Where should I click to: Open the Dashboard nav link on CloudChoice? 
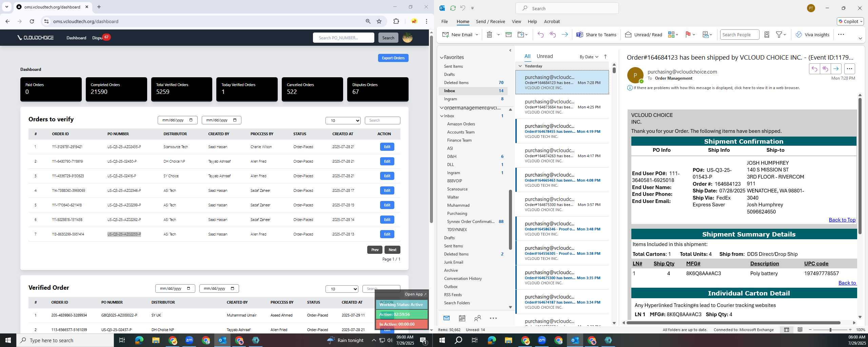point(76,38)
